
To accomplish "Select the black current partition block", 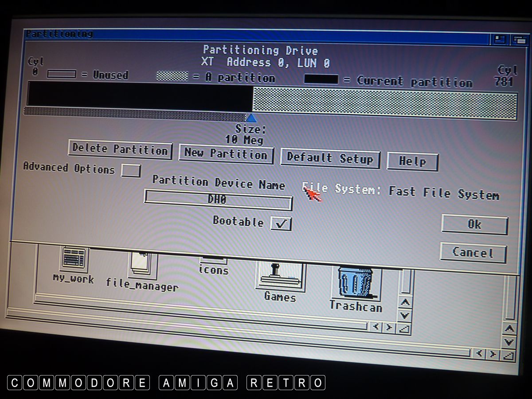I will (x=139, y=96).
